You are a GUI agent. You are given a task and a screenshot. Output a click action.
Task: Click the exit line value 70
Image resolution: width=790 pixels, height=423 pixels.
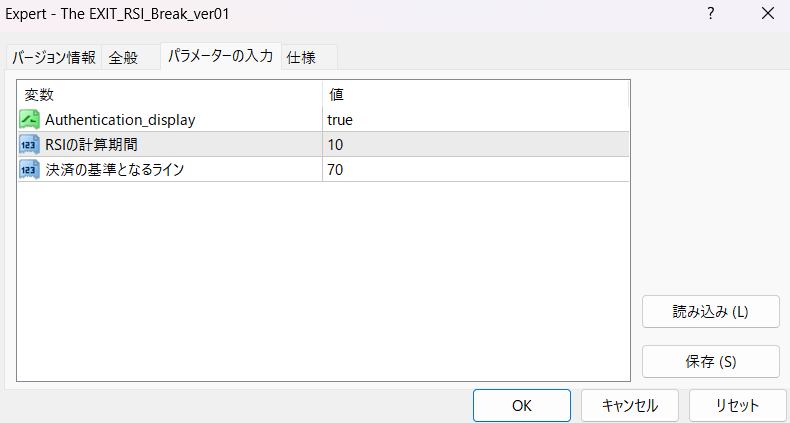point(475,170)
